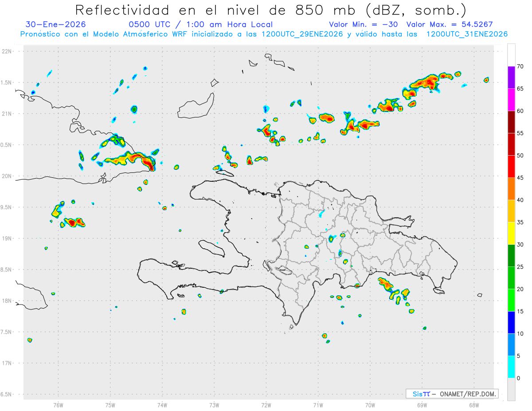Click the longitude axis label '71W'
The height and width of the screenshot is (411, 532).
pos(318,405)
